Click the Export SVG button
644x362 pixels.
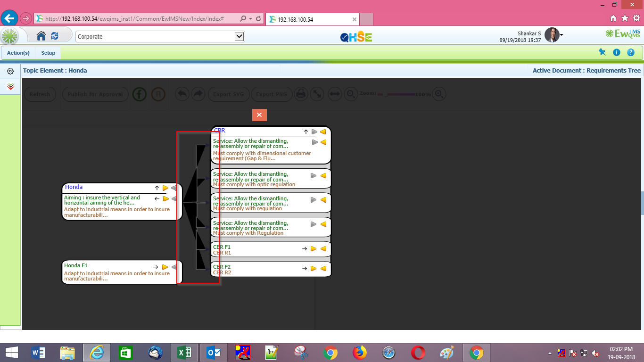tap(229, 94)
